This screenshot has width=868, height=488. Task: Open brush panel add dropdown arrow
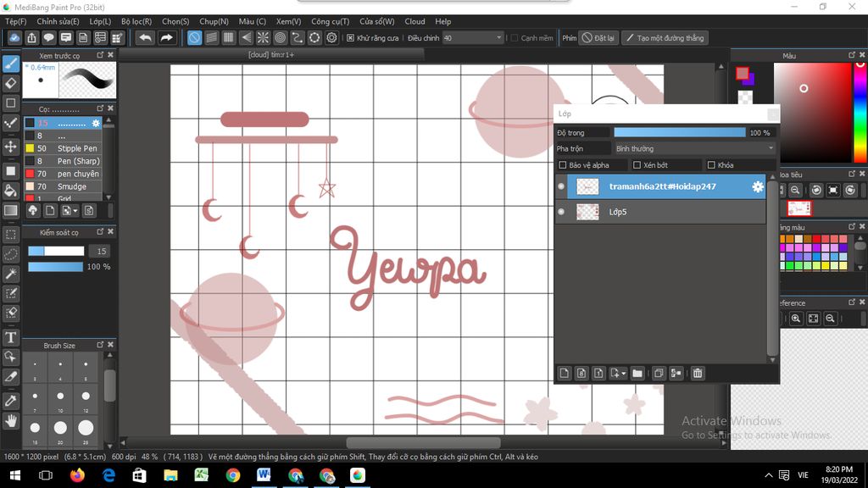pyautogui.click(x=75, y=211)
